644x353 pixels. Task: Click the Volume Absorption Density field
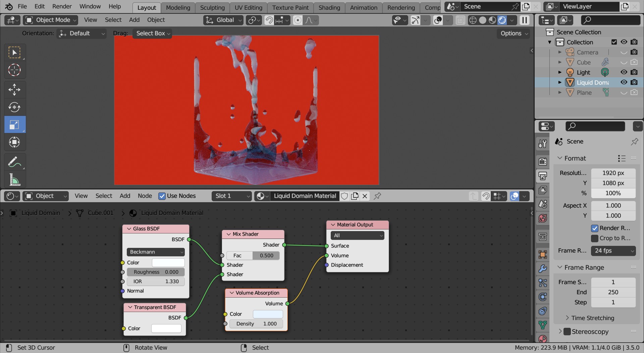(256, 324)
